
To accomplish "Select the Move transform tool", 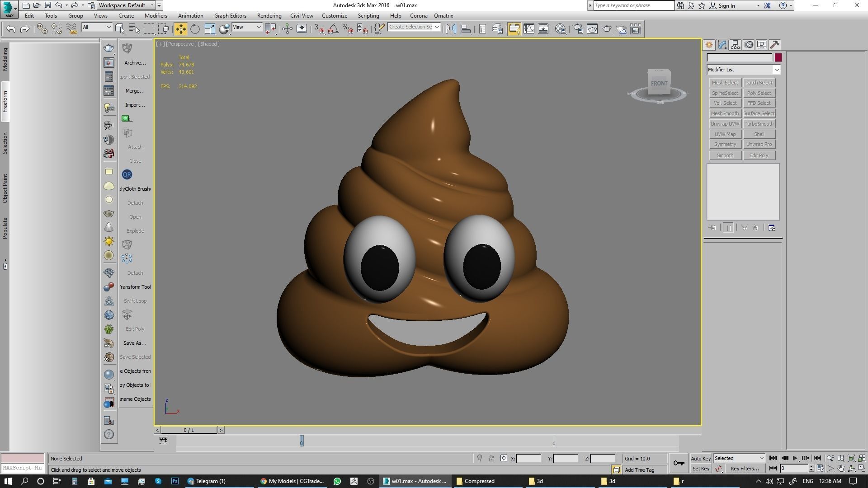I will coord(180,29).
